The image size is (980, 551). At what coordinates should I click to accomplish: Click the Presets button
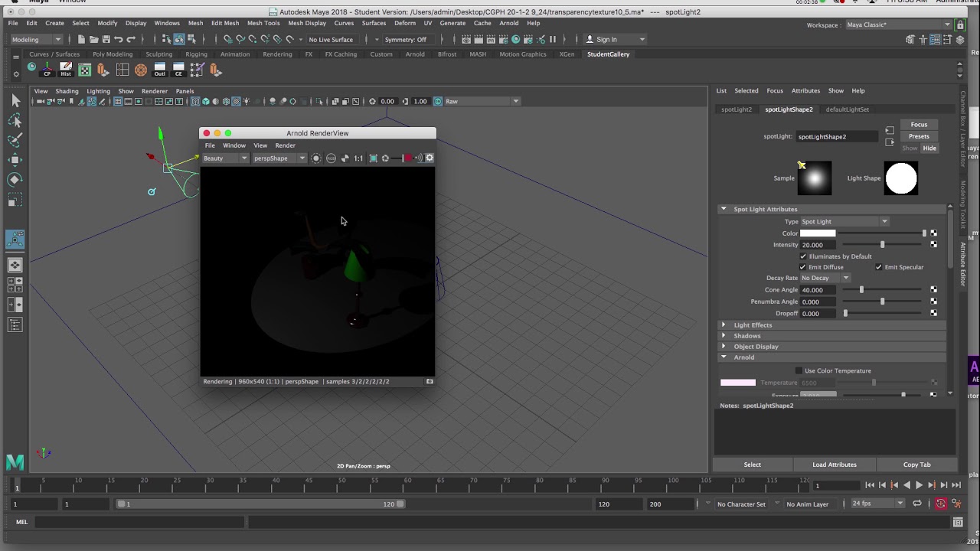pos(919,136)
